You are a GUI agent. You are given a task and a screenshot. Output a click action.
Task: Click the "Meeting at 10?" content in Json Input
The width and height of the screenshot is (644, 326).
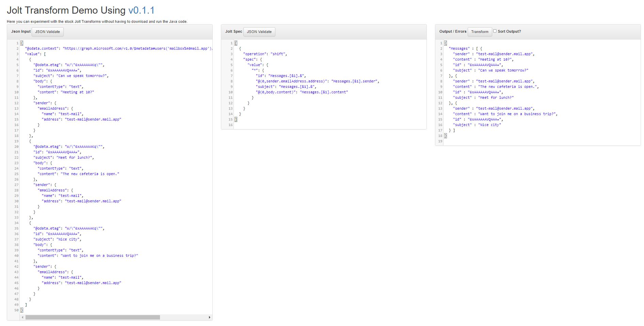[x=77, y=92]
